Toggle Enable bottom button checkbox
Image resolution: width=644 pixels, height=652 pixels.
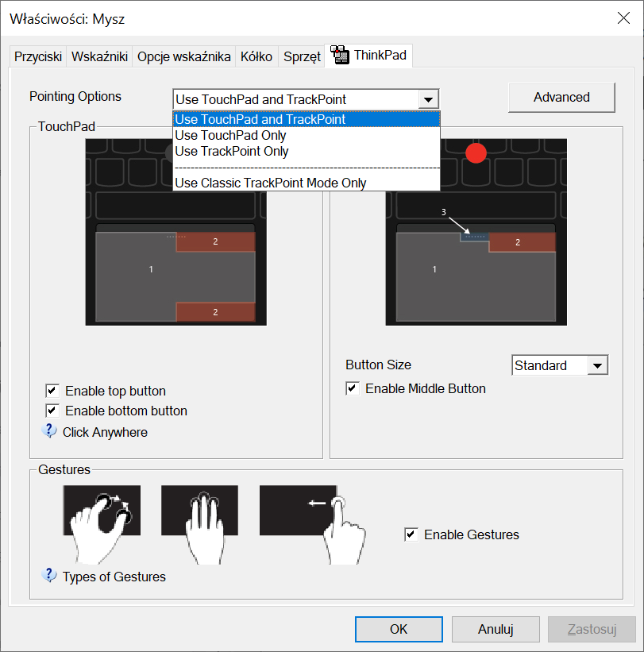tap(52, 411)
